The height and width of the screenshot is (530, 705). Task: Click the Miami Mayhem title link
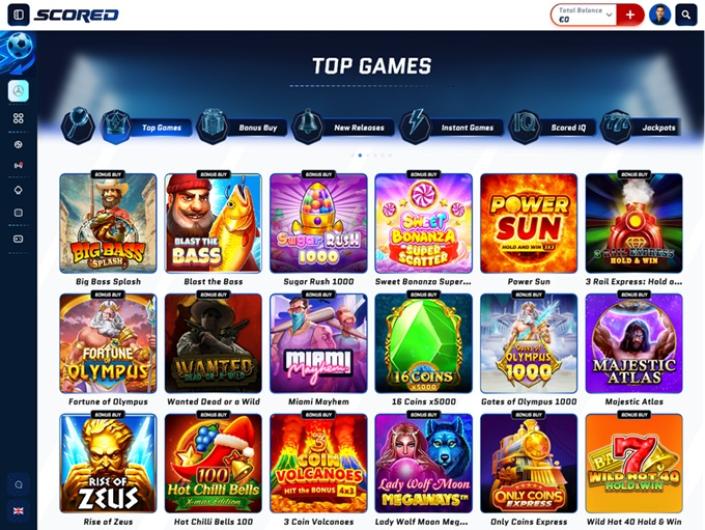[318, 401]
